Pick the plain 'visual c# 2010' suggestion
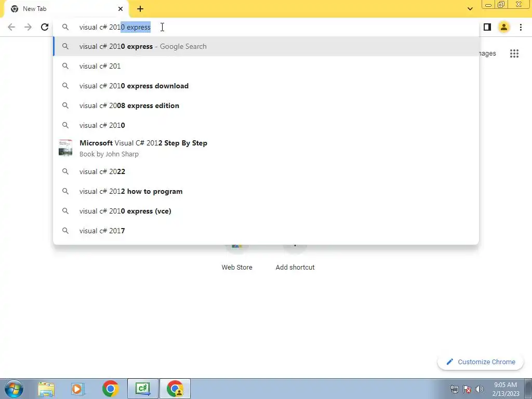The height and width of the screenshot is (399, 532). click(266, 125)
